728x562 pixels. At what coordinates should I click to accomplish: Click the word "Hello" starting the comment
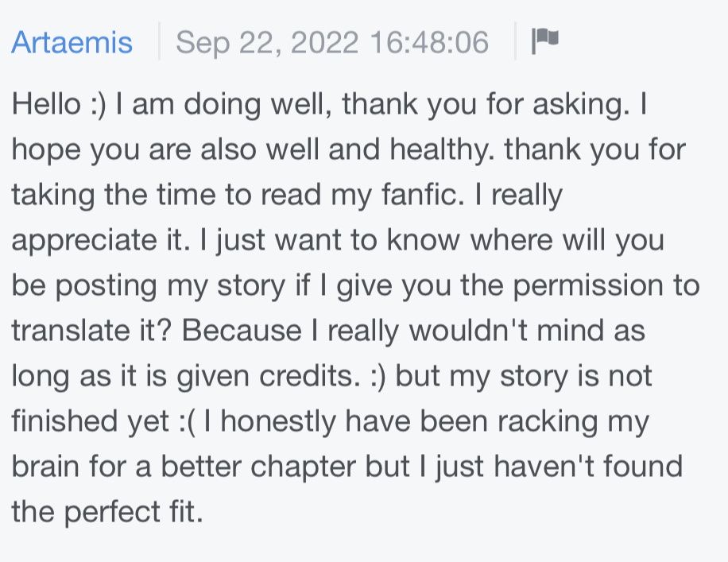[x=46, y=103]
